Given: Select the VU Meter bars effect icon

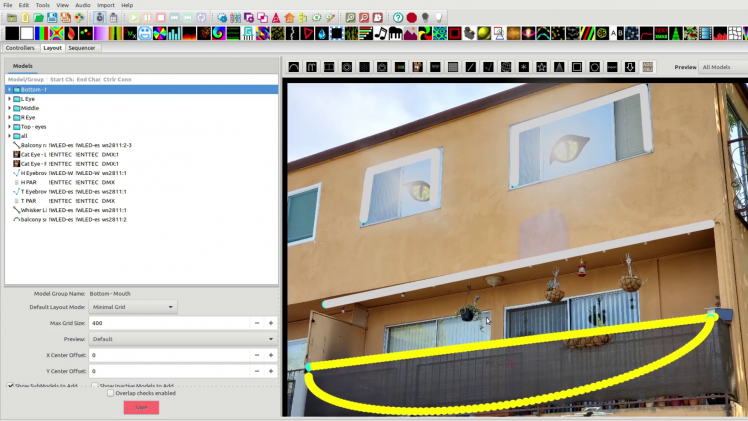Looking at the screenshot, I should click(x=174, y=33).
